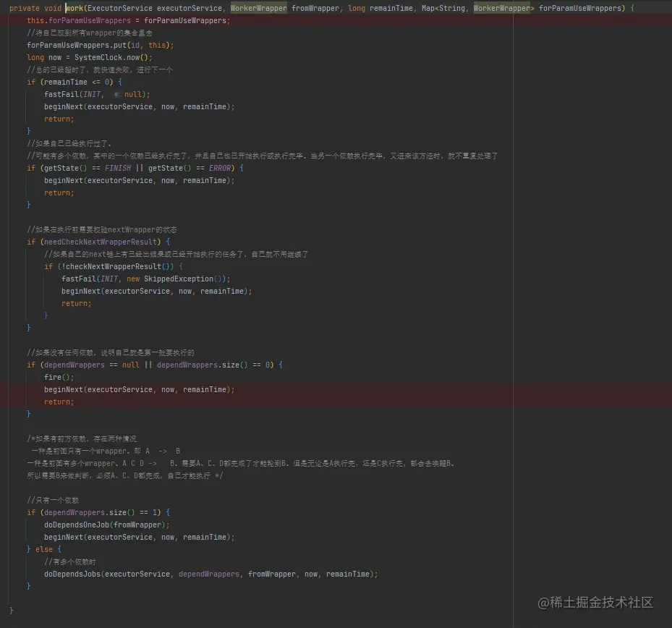Click line "this.forParamUseWrappers = forParamUseWrappers;"
The width and height of the screenshot is (672, 628).
[129, 20]
